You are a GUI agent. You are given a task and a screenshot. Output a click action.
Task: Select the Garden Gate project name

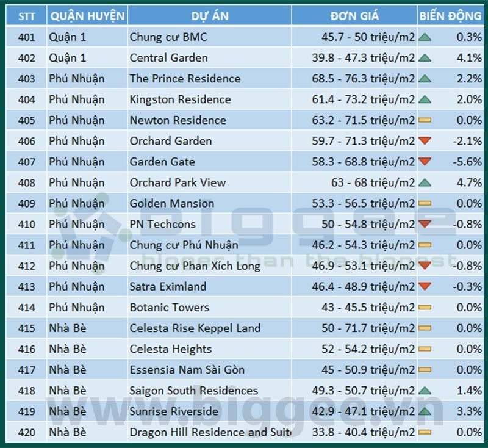coord(162,162)
